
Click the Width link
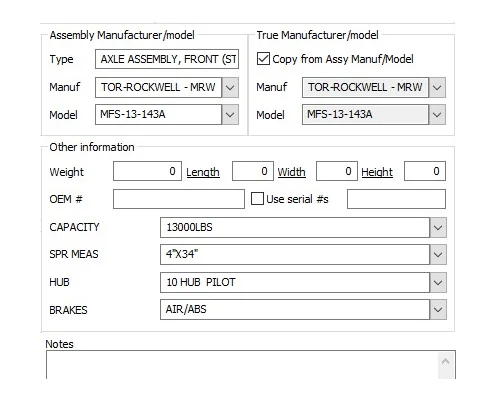pos(292,172)
